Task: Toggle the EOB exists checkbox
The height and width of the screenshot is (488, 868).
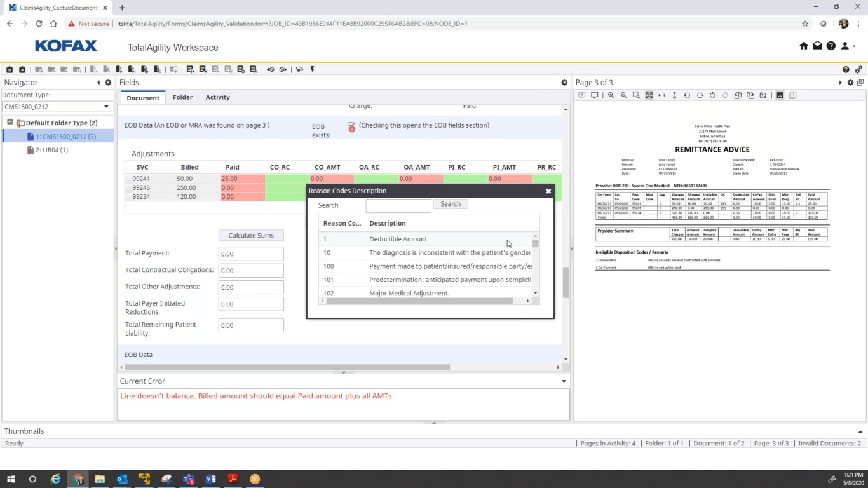Action: (x=351, y=126)
